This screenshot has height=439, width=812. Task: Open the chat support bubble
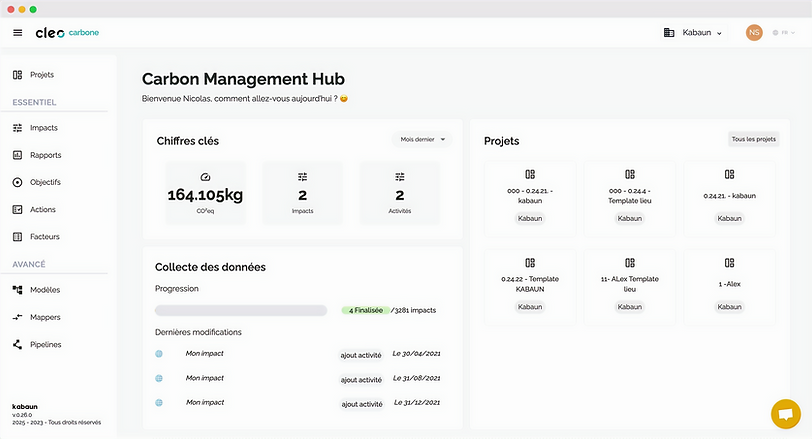click(x=786, y=414)
